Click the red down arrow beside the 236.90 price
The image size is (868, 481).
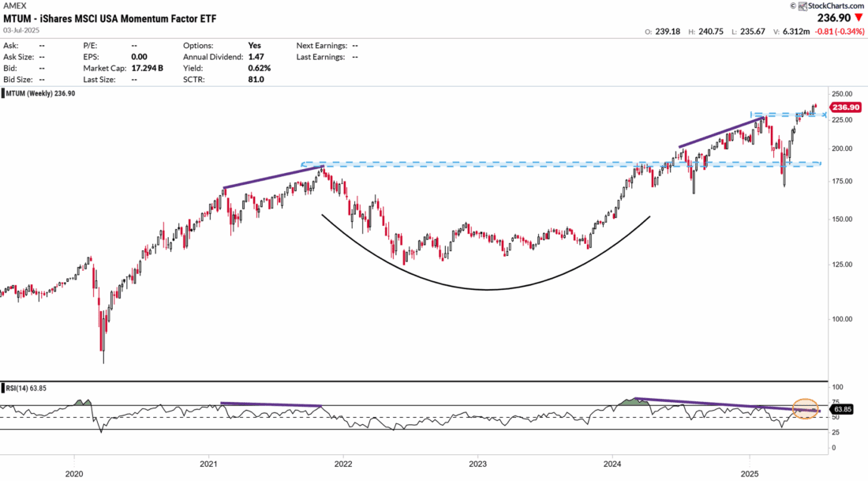tap(859, 18)
